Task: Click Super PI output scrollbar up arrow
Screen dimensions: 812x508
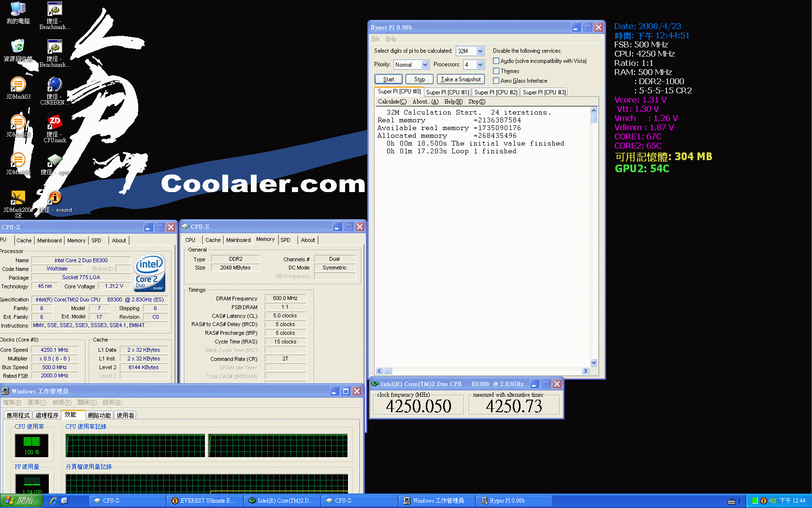Action: [x=594, y=111]
